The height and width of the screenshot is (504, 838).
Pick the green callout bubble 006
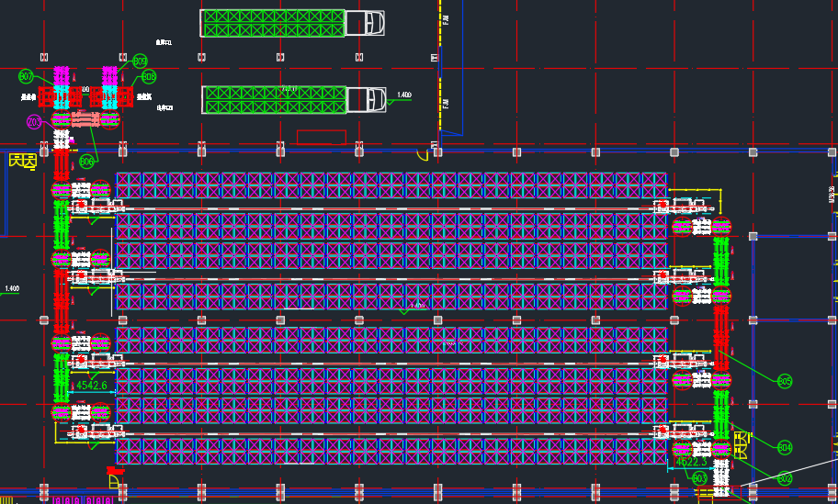(x=86, y=161)
